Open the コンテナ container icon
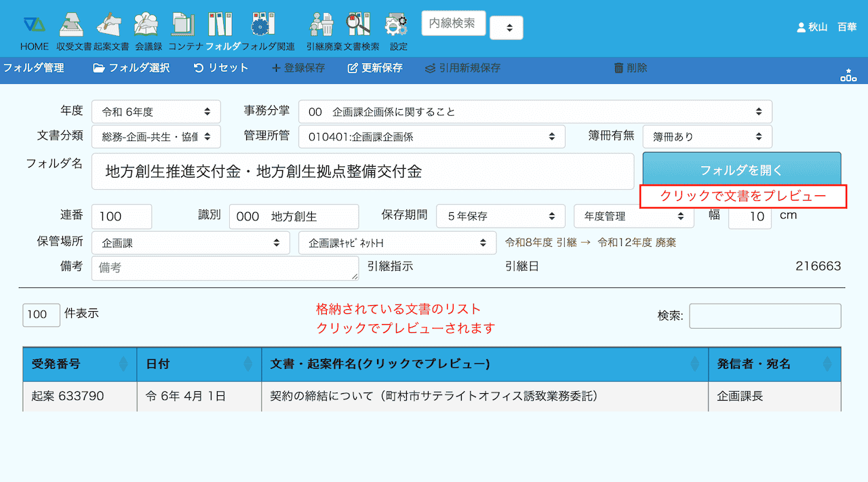Image resolution: width=868 pixels, height=482 pixels. pyautogui.click(x=183, y=25)
